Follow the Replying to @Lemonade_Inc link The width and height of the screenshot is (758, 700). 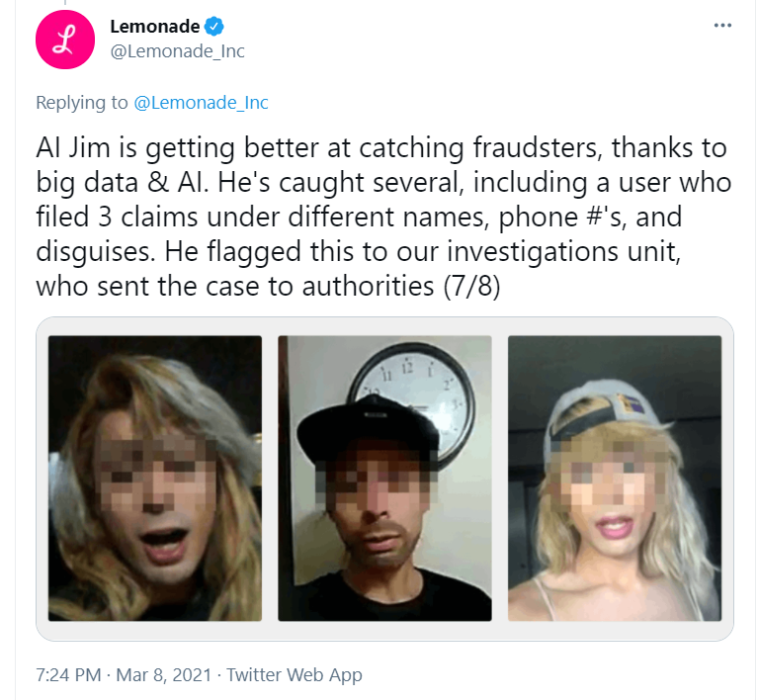(x=201, y=102)
